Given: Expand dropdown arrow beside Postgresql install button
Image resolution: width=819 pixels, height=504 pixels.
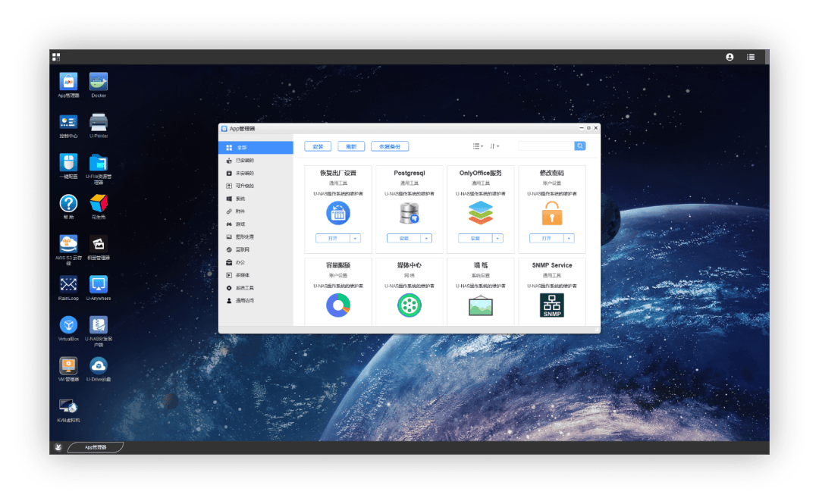Looking at the screenshot, I should tap(427, 238).
